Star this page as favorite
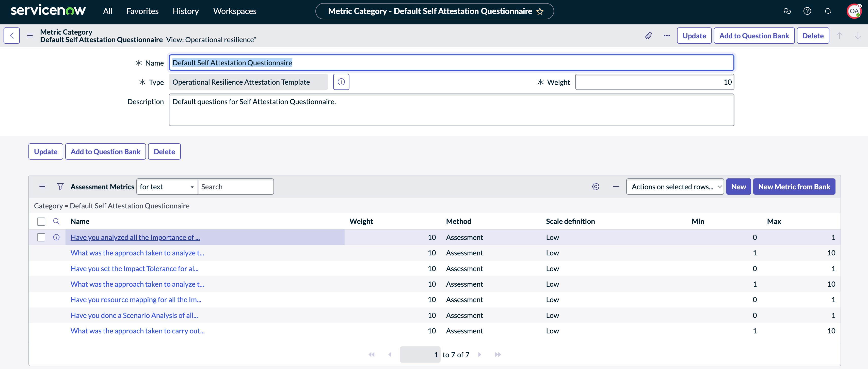 click(x=540, y=11)
